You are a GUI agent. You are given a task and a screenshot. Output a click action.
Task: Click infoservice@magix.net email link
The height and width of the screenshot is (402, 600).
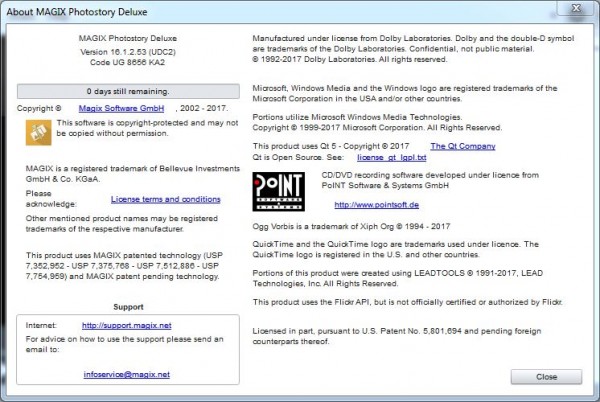pos(127,374)
